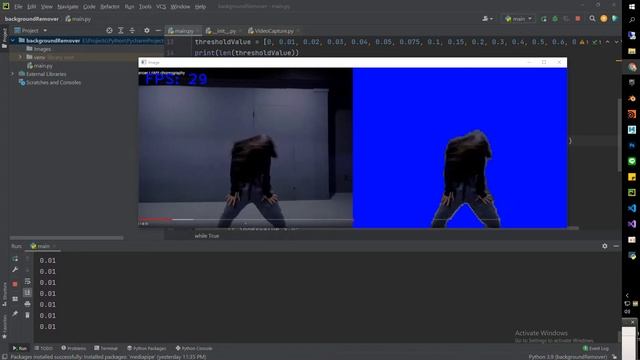Click the project tree horizontal scrollbar
Screen dimensions: 640x360
click(x=67, y=238)
